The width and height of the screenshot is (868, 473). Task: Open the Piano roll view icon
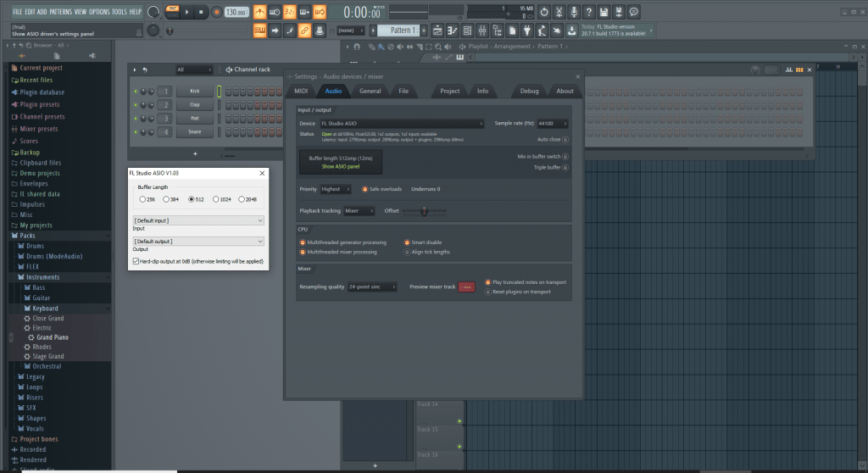point(453,31)
